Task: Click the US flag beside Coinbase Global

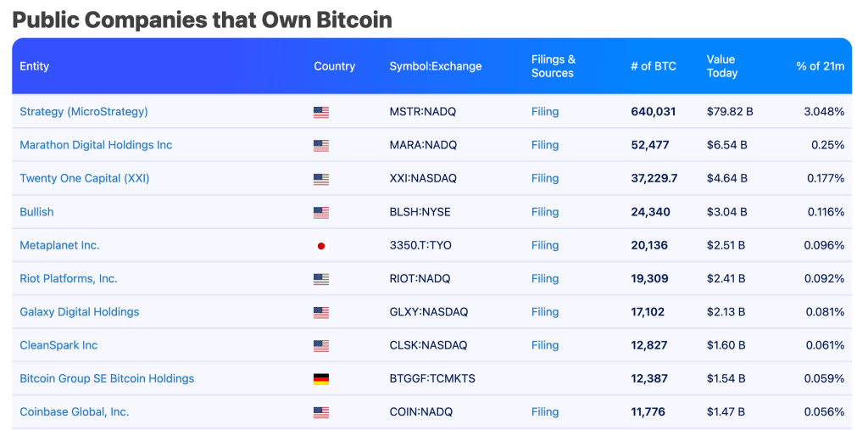Action: pos(320,413)
